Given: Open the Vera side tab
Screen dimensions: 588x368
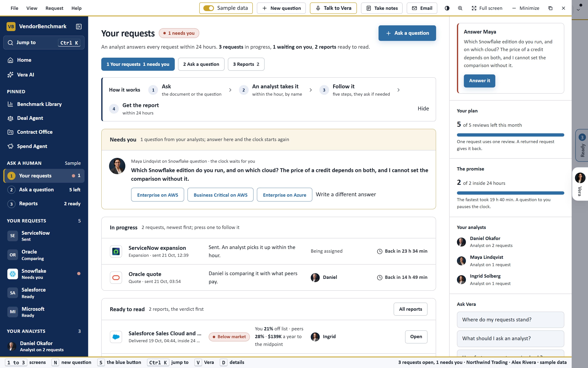Looking at the screenshot, I should (x=580, y=184).
